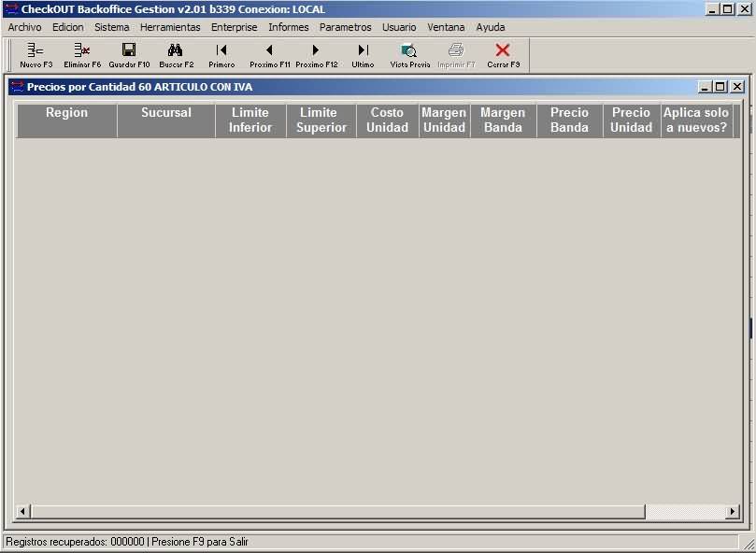Image resolution: width=756 pixels, height=553 pixels.
Task: Click the Limite Inferior column header
Action: click(x=250, y=121)
